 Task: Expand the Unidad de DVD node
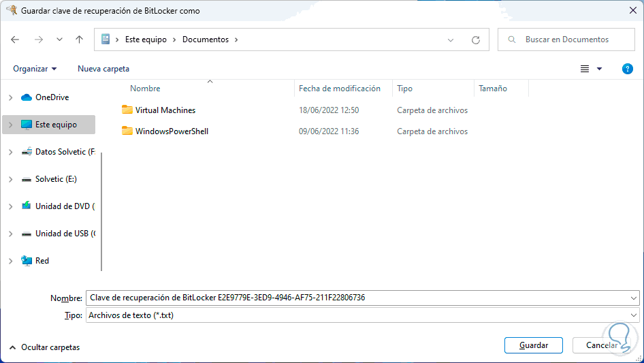(11, 206)
